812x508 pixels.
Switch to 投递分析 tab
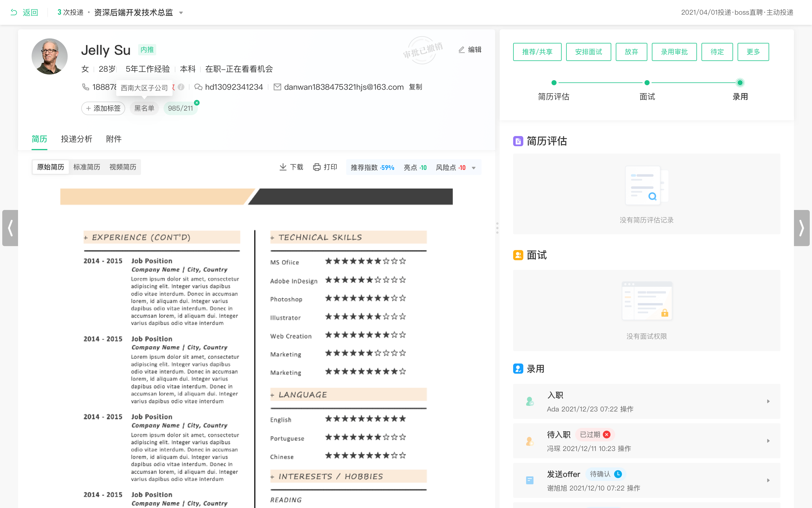(x=76, y=139)
